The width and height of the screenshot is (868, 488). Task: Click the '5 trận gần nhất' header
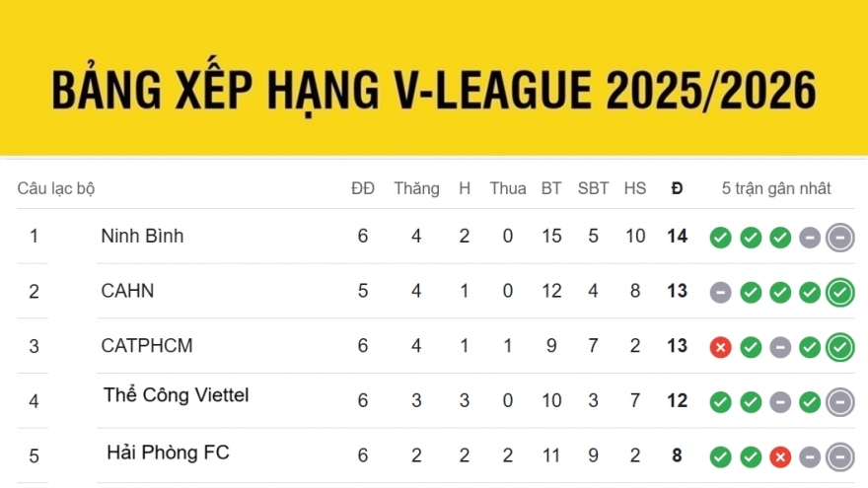[x=776, y=188]
